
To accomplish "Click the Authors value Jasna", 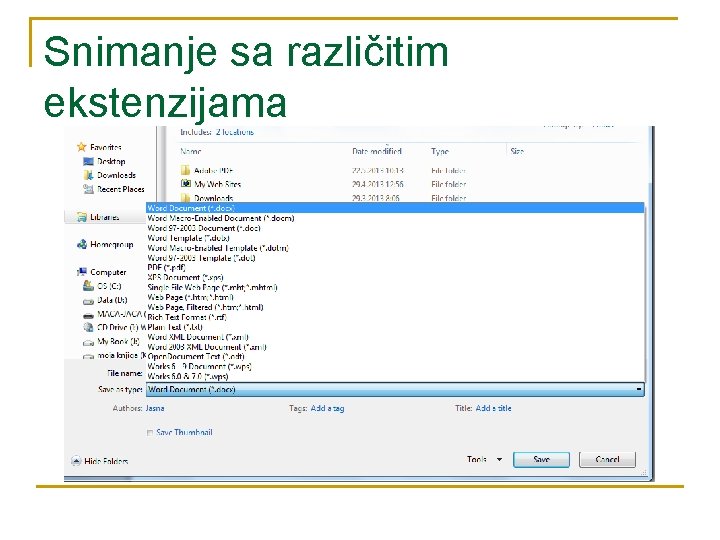I will (x=155, y=408).
